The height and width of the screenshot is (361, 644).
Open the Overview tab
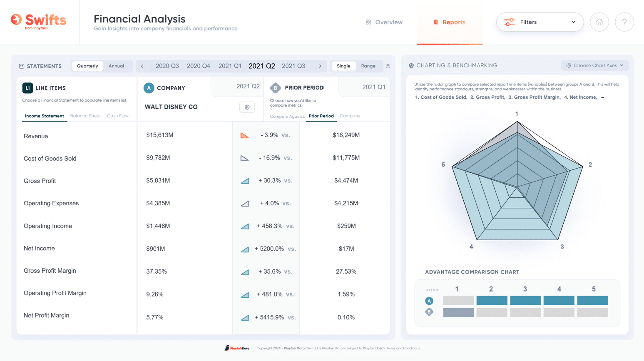[x=384, y=22]
